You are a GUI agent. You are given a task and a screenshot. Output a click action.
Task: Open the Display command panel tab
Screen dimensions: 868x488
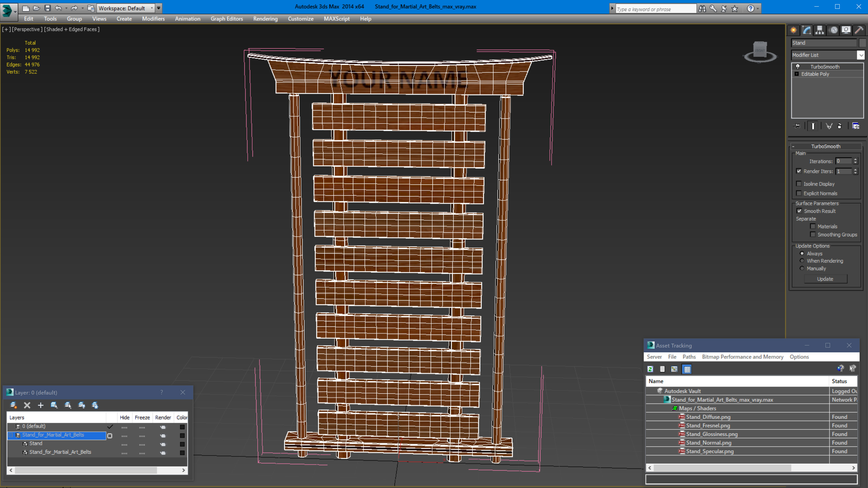click(x=846, y=30)
